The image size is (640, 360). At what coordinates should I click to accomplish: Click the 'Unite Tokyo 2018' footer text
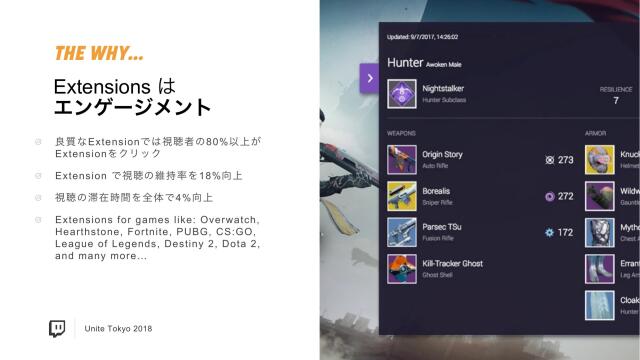(118, 329)
